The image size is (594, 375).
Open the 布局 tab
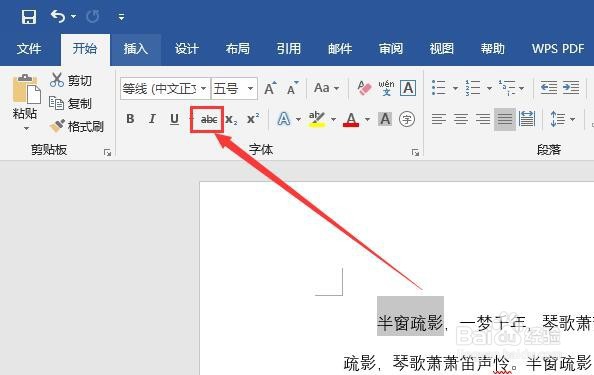[238, 48]
